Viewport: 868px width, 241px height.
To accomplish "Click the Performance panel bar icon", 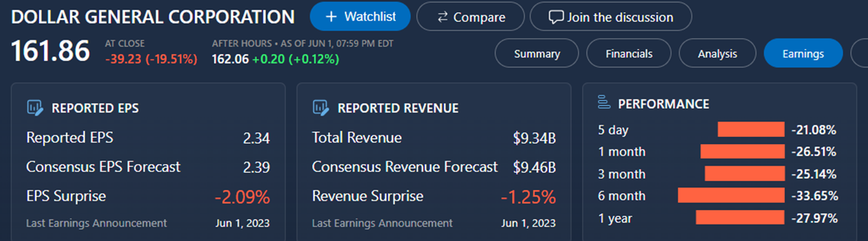I will (x=604, y=102).
